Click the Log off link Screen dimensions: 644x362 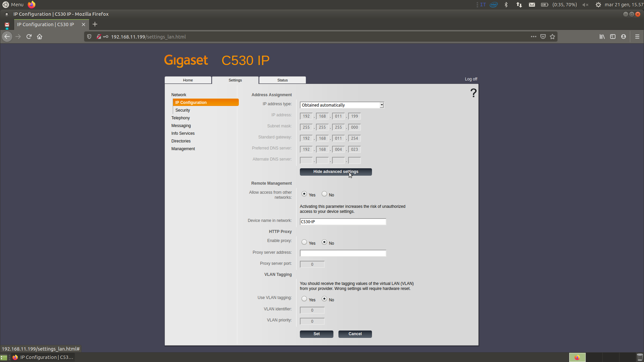click(x=471, y=79)
